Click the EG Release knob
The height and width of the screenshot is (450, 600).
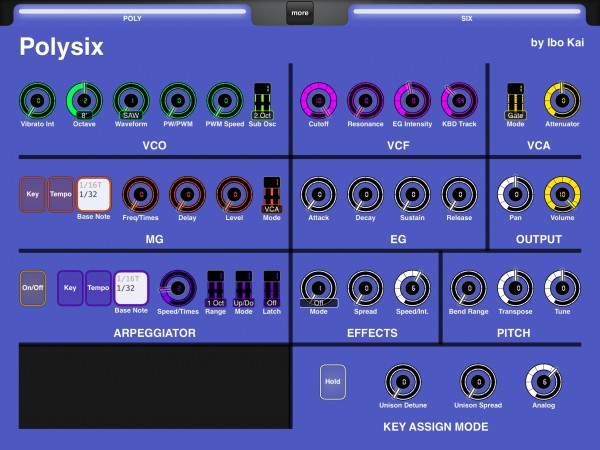click(459, 194)
